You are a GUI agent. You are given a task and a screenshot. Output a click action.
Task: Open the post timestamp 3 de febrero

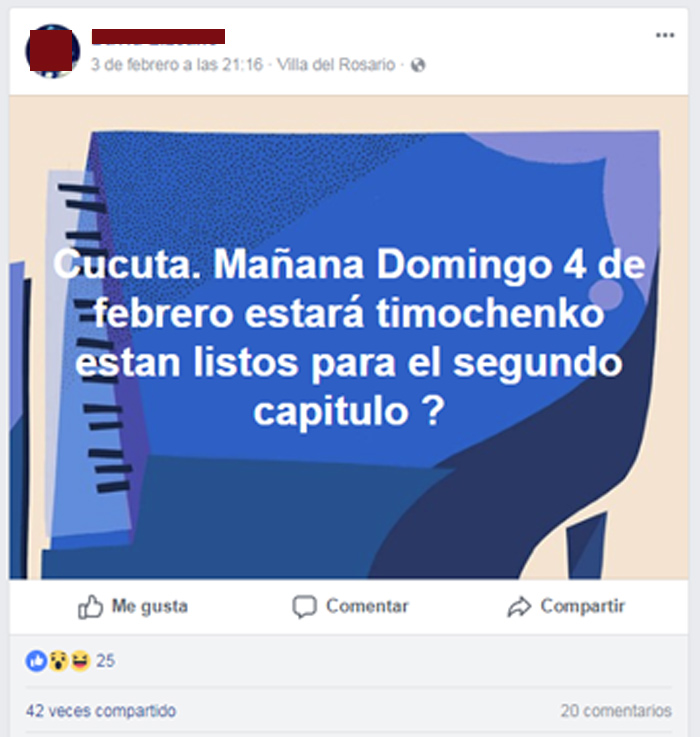click(176, 64)
